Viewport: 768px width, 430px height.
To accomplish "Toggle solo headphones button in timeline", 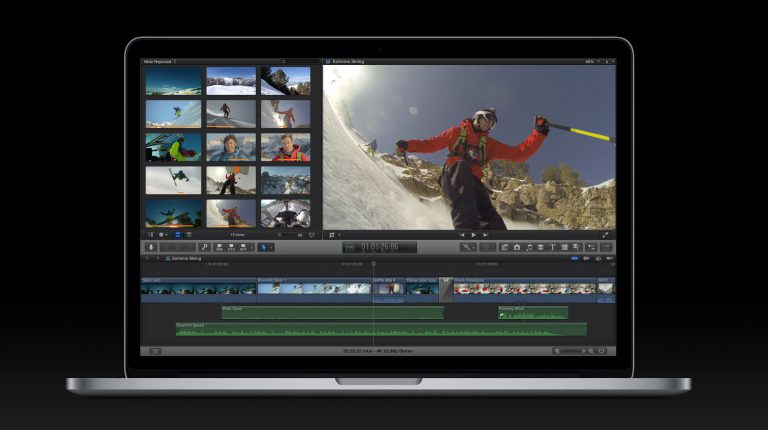I will (x=598, y=258).
